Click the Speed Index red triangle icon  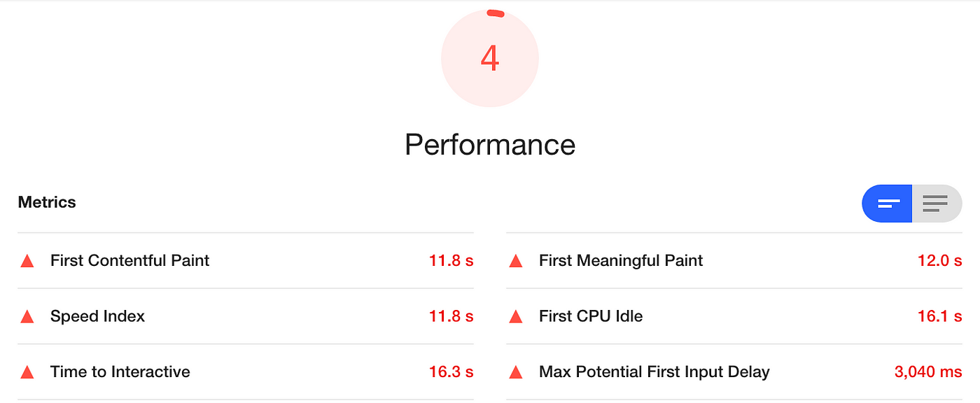(27, 317)
